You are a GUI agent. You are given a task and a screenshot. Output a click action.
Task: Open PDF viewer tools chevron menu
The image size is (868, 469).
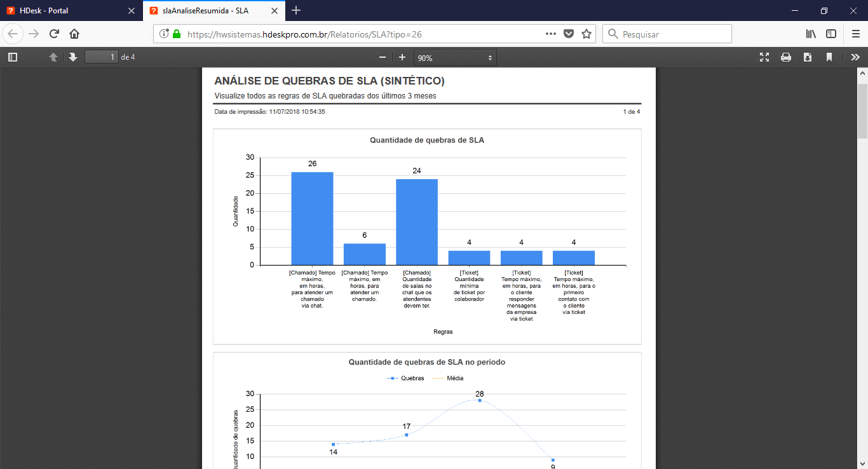point(855,57)
